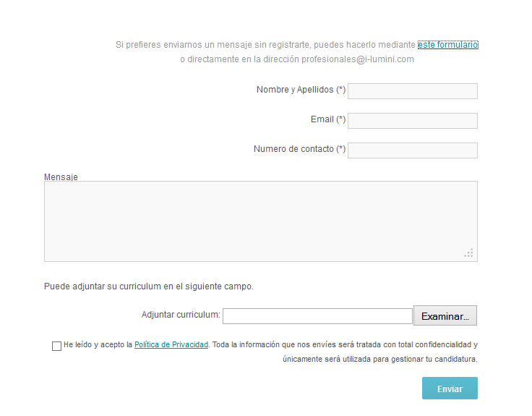The image size is (532, 416).
Task: Grab the Mensaje textarea resize handle
Action: tap(469, 253)
